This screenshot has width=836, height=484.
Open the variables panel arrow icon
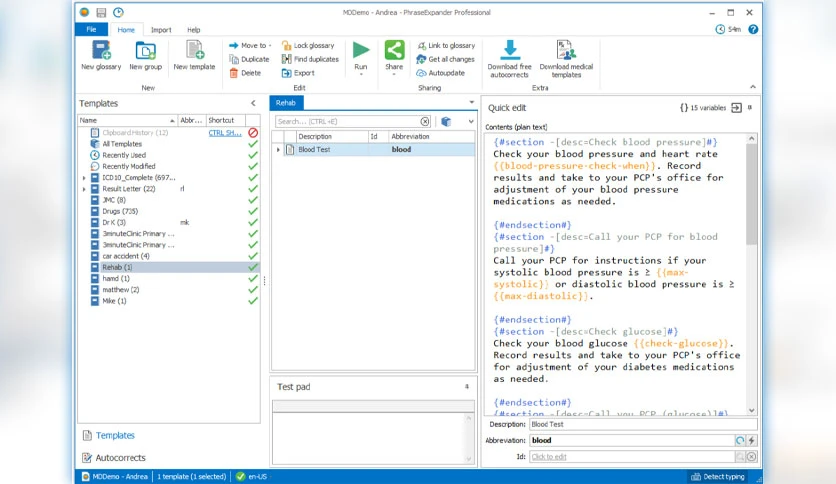736,108
